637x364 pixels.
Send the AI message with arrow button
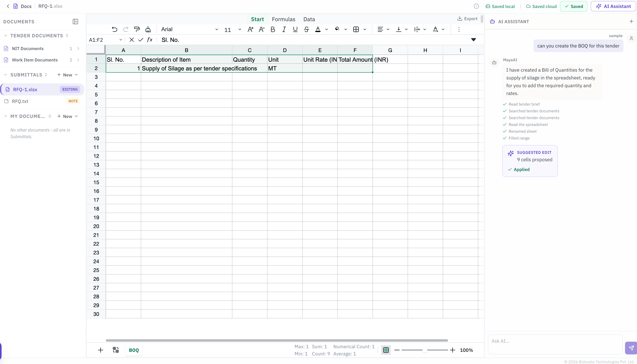coord(631,348)
